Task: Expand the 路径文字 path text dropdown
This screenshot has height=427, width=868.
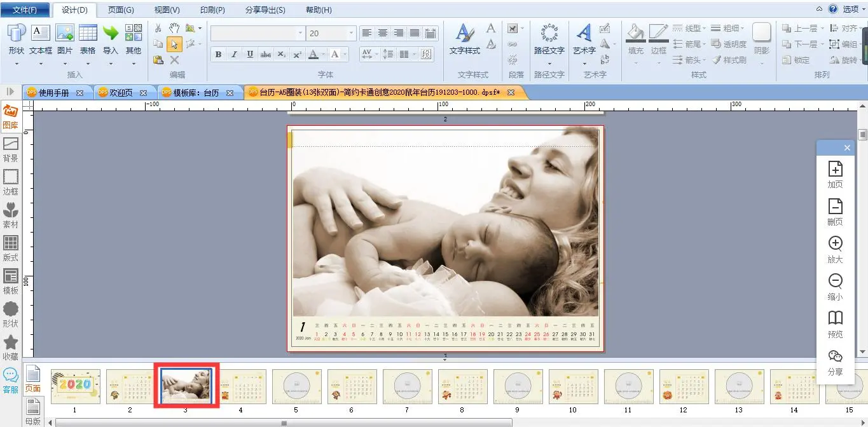Action: [549, 63]
